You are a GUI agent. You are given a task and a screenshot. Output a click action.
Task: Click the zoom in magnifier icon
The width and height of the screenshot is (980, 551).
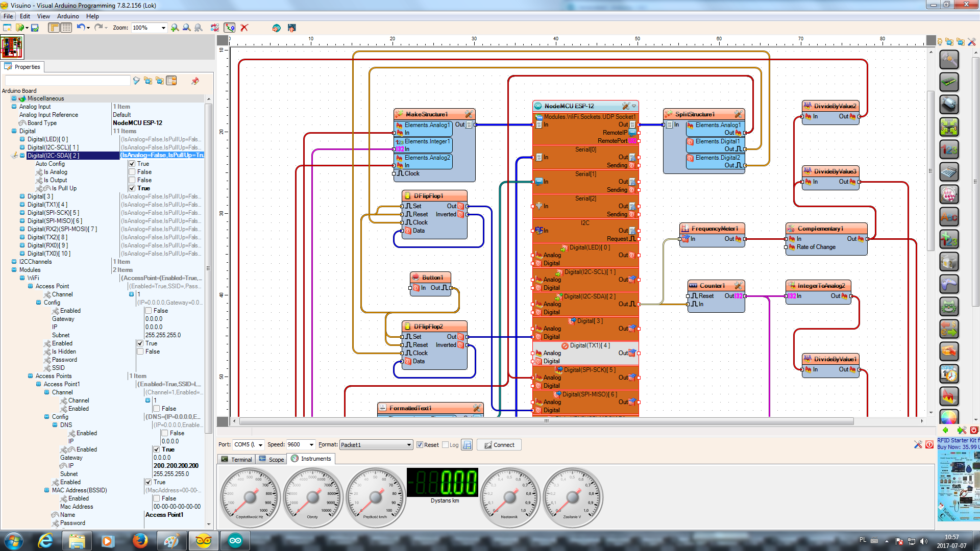tap(175, 28)
